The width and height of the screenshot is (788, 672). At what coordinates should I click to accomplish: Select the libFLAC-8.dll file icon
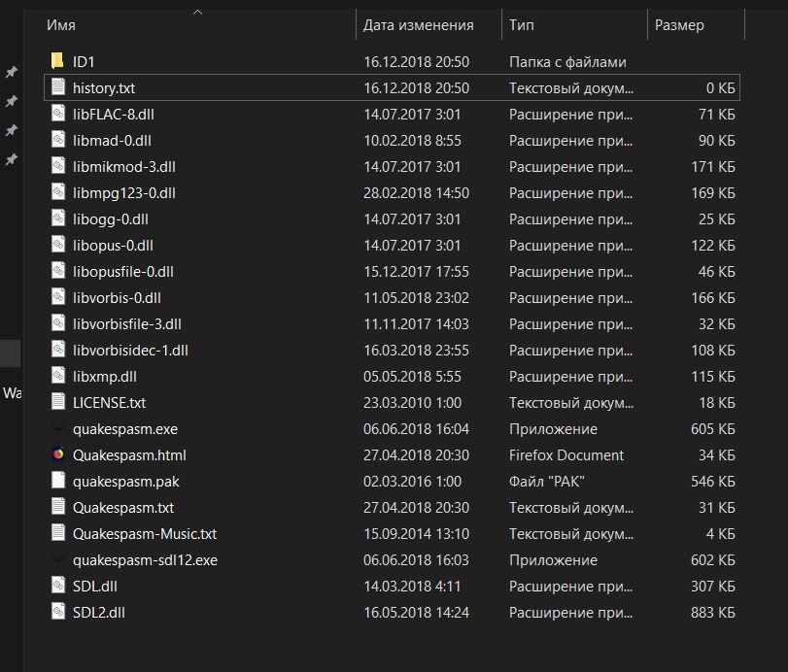[x=57, y=113]
